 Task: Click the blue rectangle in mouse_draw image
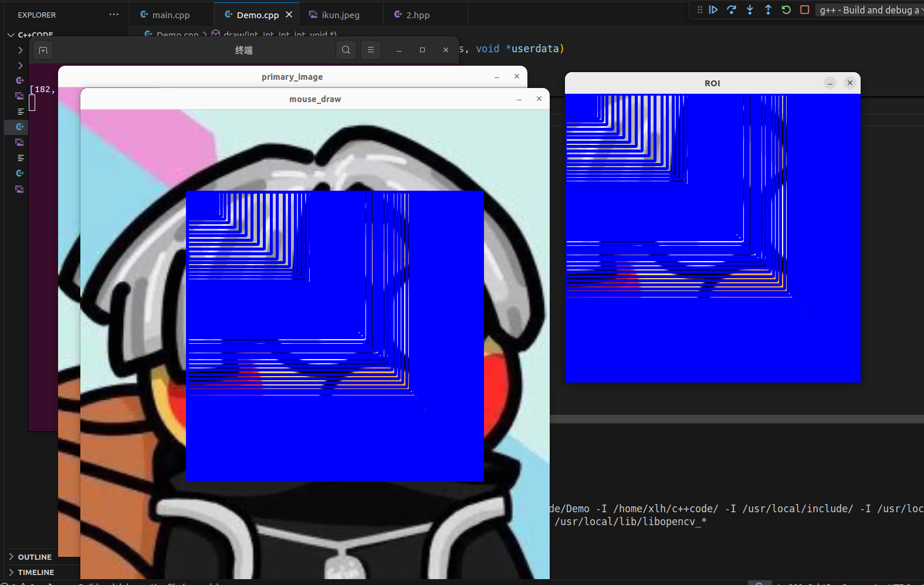click(335, 336)
